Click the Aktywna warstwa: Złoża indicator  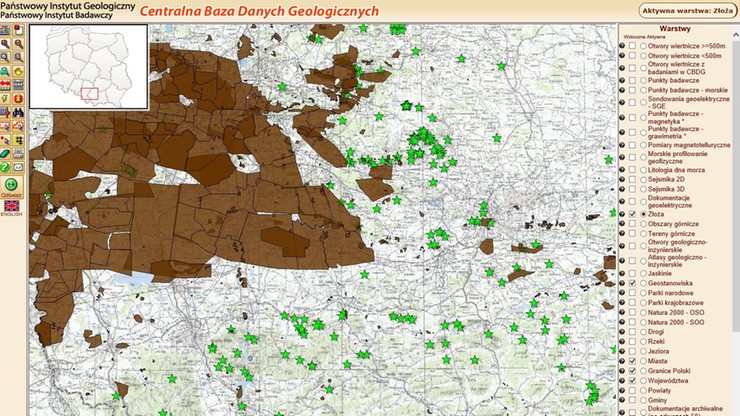[688, 10]
